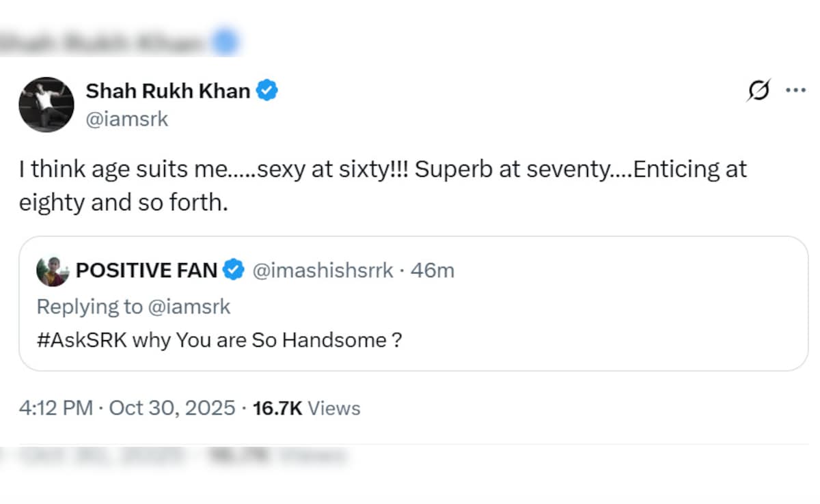Click the Grok slashed-circle icon
This screenshot has width=820, height=504.
click(758, 91)
